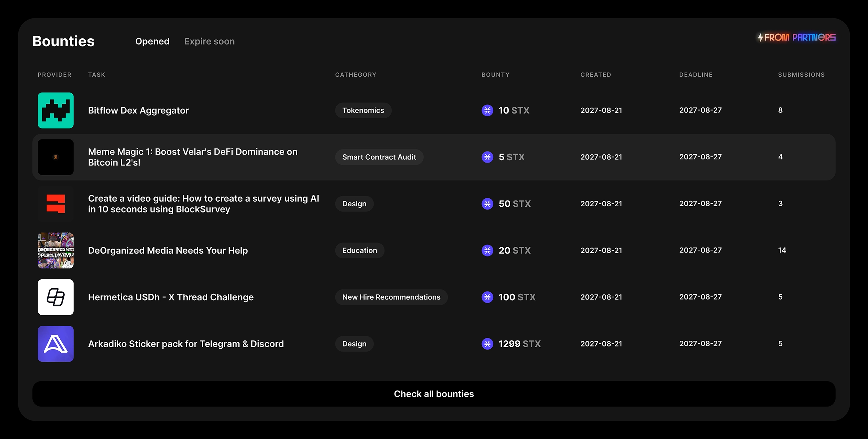This screenshot has width=868, height=439.
Task: Select the New Hire Recommendations tag
Action: 391,297
